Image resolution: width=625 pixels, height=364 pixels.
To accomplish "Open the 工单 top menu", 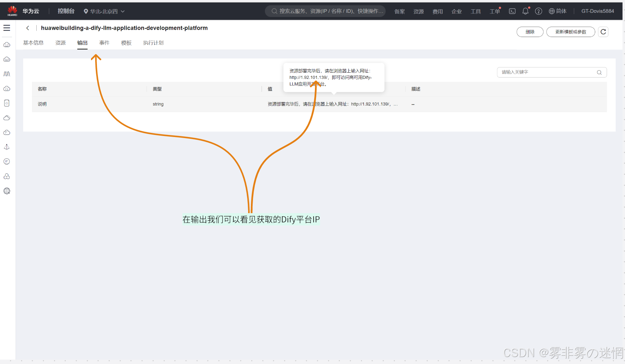I will [x=495, y=11].
